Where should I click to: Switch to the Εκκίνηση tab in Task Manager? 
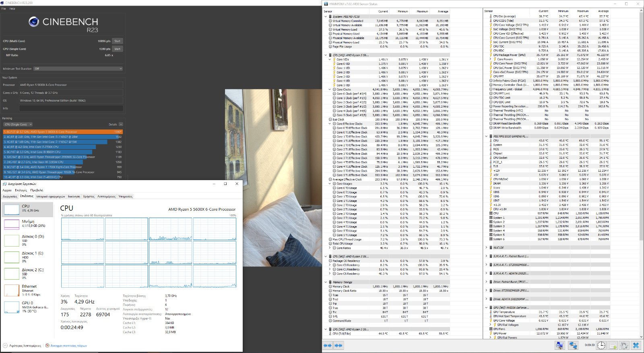74,197
